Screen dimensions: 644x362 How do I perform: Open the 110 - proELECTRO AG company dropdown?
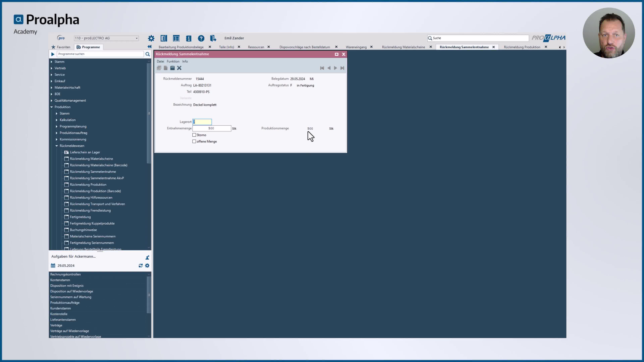[106, 38]
